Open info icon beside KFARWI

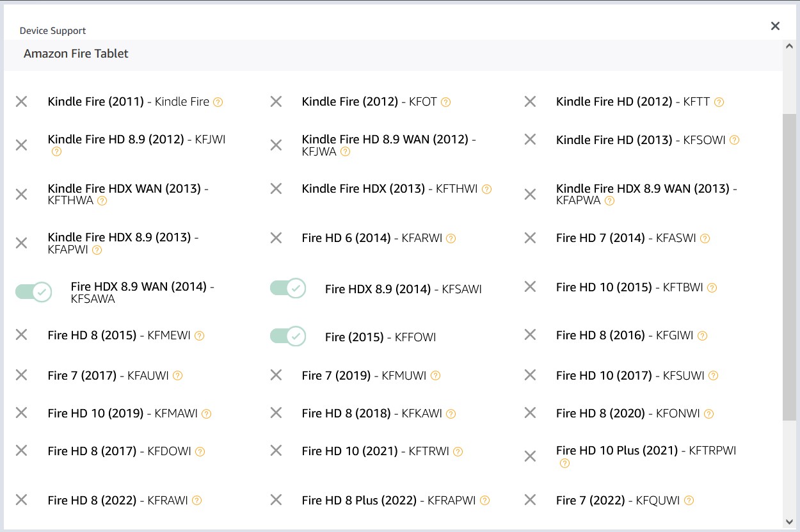451,238
